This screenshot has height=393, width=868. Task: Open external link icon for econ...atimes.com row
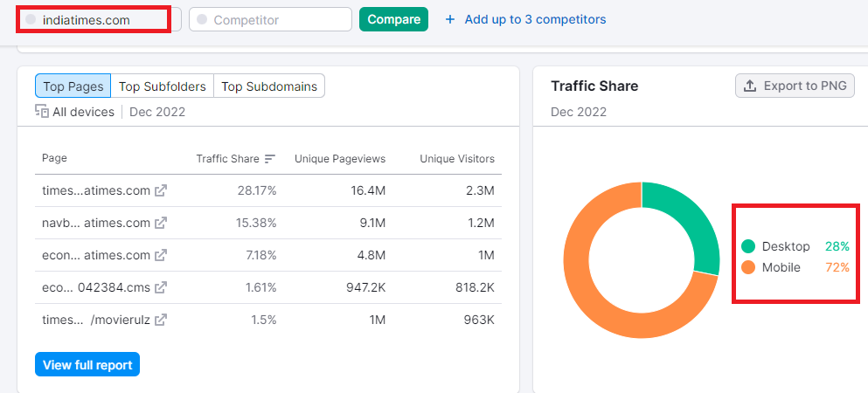pyautogui.click(x=161, y=255)
